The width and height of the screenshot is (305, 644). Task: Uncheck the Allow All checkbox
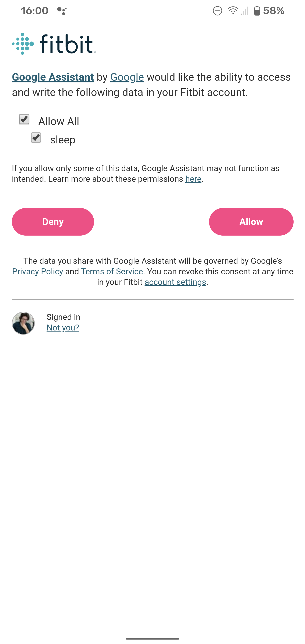pyautogui.click(x=24, y=119)
